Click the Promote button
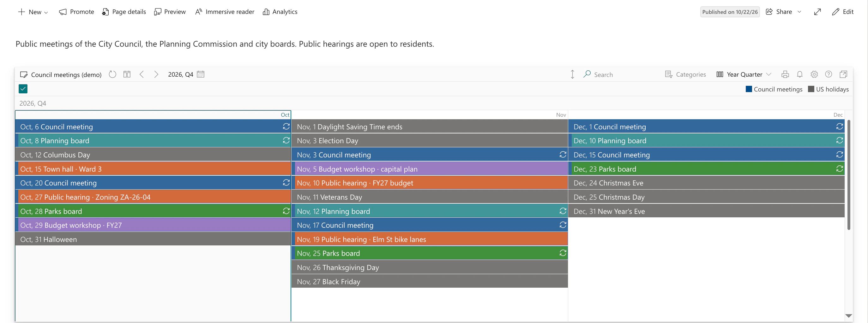868x323 pixels. [x=76, y=12]
